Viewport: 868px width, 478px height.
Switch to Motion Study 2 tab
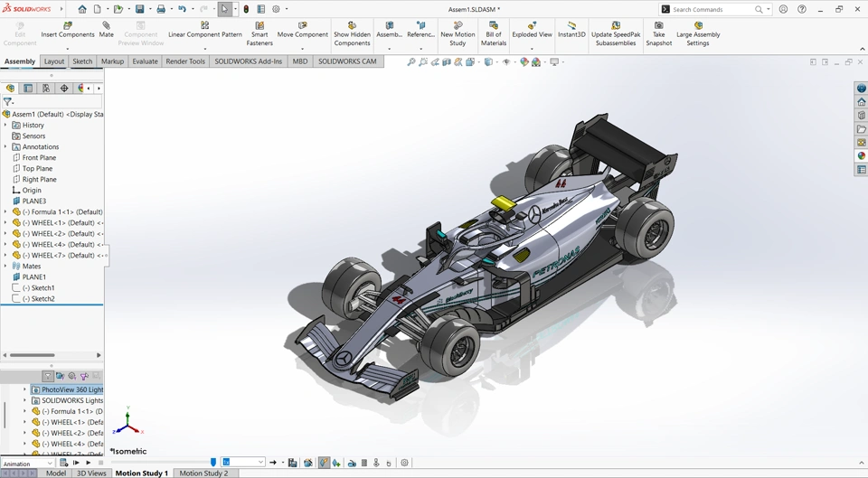point(203,473)
